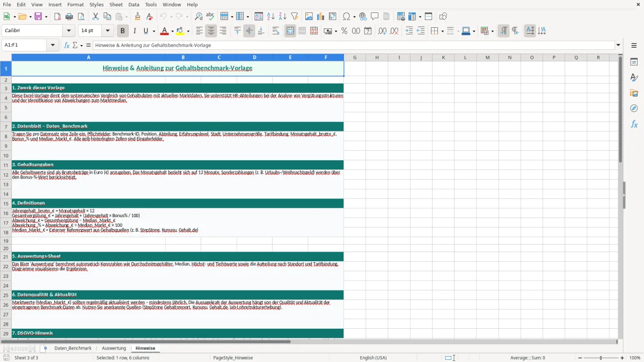Click the 100% zoom level indicator

click(x=635, y=358)
